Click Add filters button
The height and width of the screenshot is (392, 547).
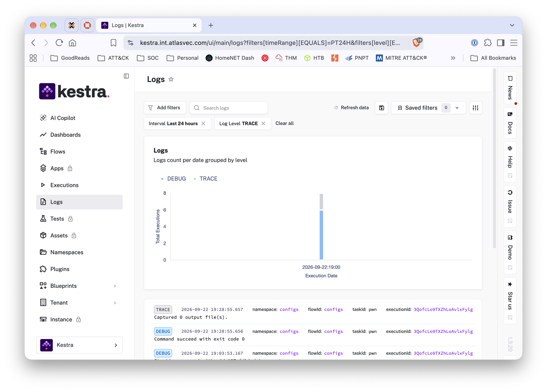coord(165,108)
